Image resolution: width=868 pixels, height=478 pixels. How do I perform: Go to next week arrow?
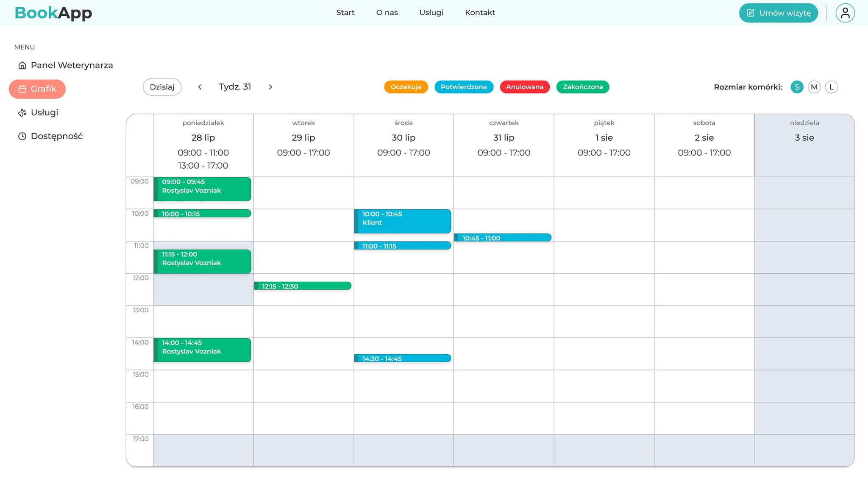270,87
